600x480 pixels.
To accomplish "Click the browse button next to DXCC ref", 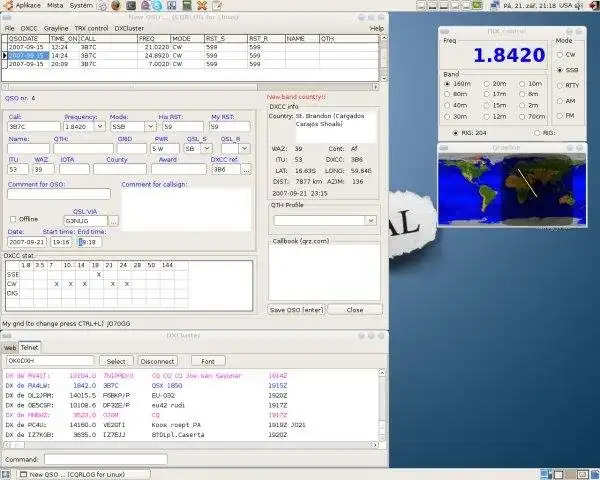I will click(246, 170).
